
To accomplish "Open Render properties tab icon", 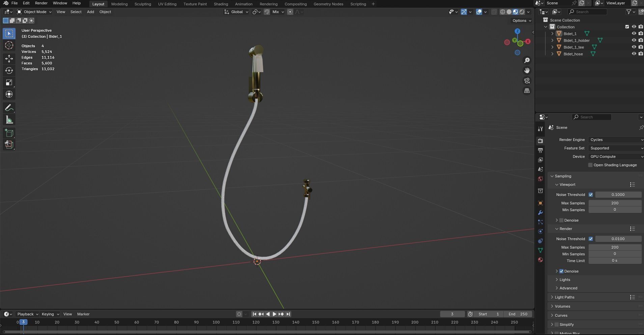I will 540,141.
